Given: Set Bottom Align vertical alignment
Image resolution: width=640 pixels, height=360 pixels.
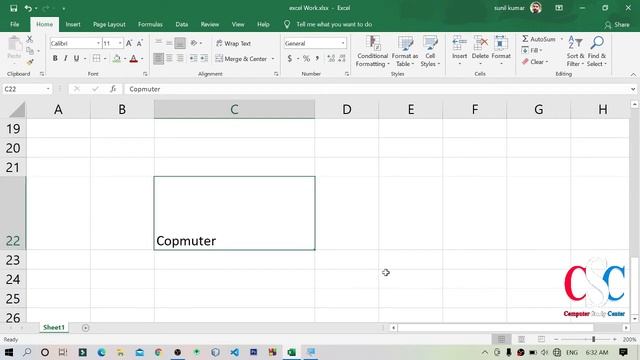Looking at the screenshot, I should pos(180,43).
